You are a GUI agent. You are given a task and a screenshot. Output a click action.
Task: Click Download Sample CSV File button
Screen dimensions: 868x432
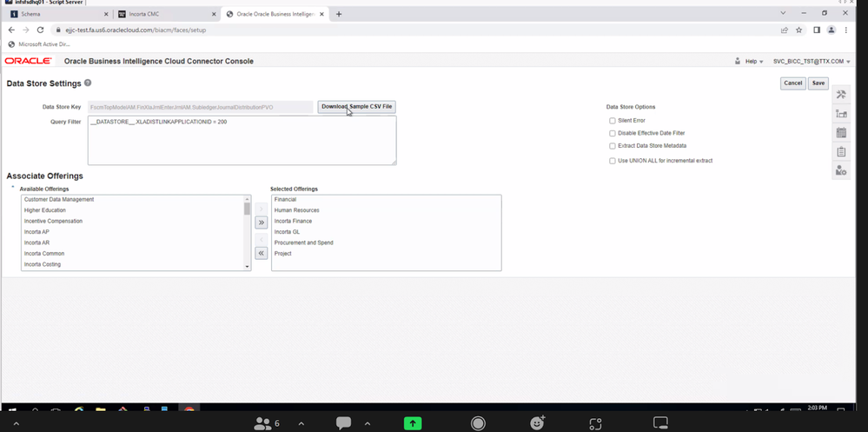coord(356,106)
